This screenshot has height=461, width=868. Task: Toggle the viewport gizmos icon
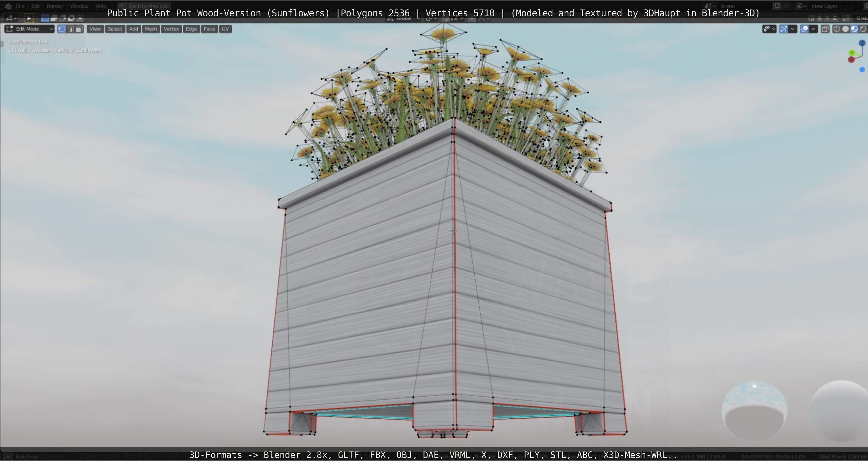[784, 29]
